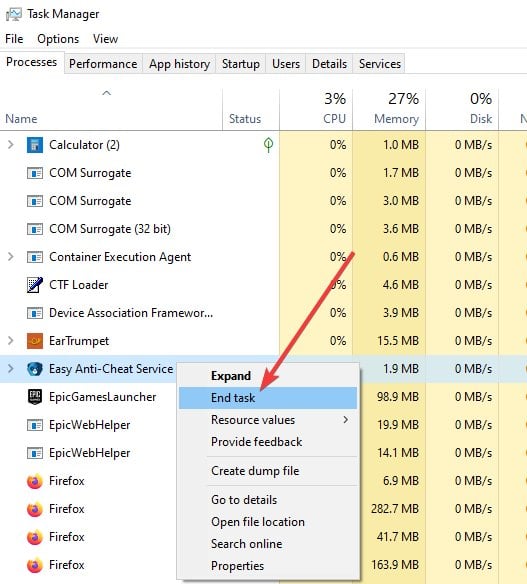Click the Task Manager title icon

(x=14, y=15)
